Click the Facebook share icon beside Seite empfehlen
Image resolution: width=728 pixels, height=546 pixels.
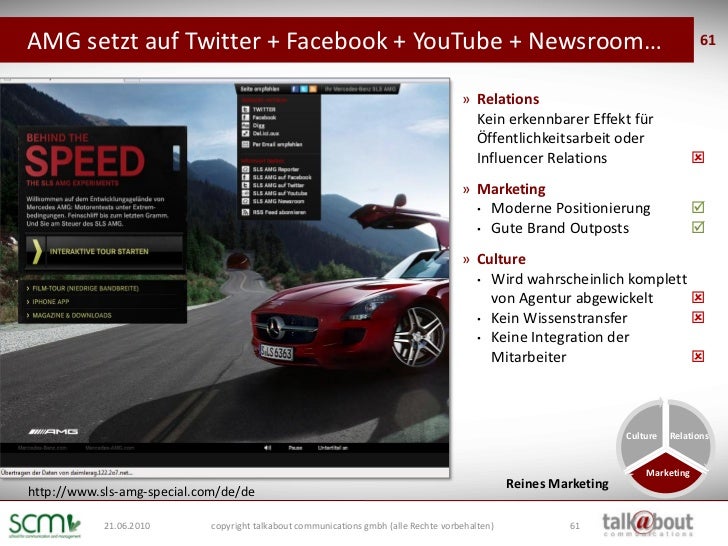point(294,89)
